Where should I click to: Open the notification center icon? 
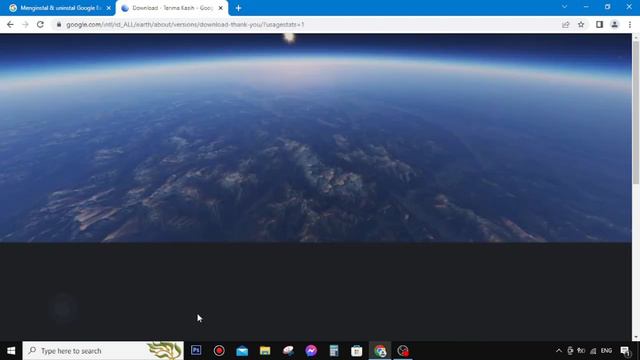click(x=625, y=351)
